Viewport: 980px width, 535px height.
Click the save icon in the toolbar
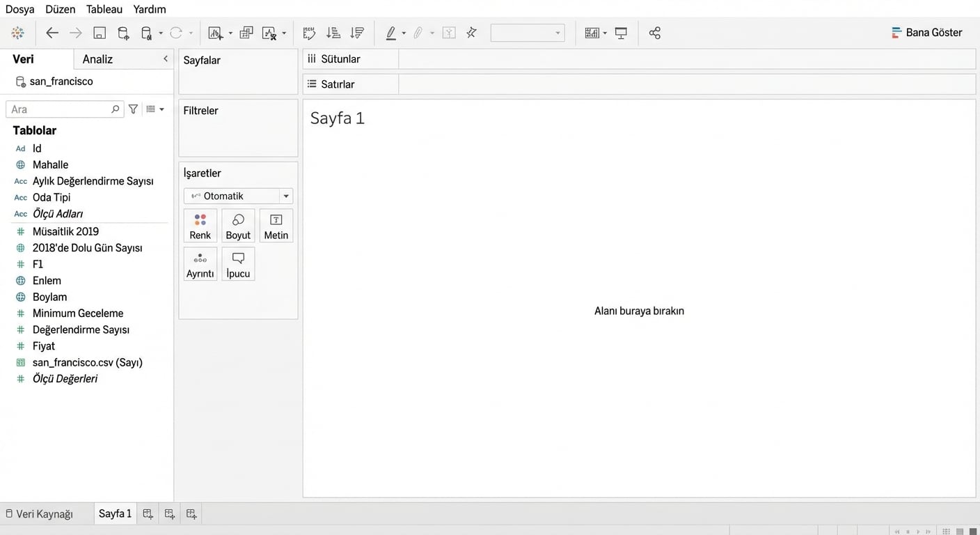pos(100,33)
